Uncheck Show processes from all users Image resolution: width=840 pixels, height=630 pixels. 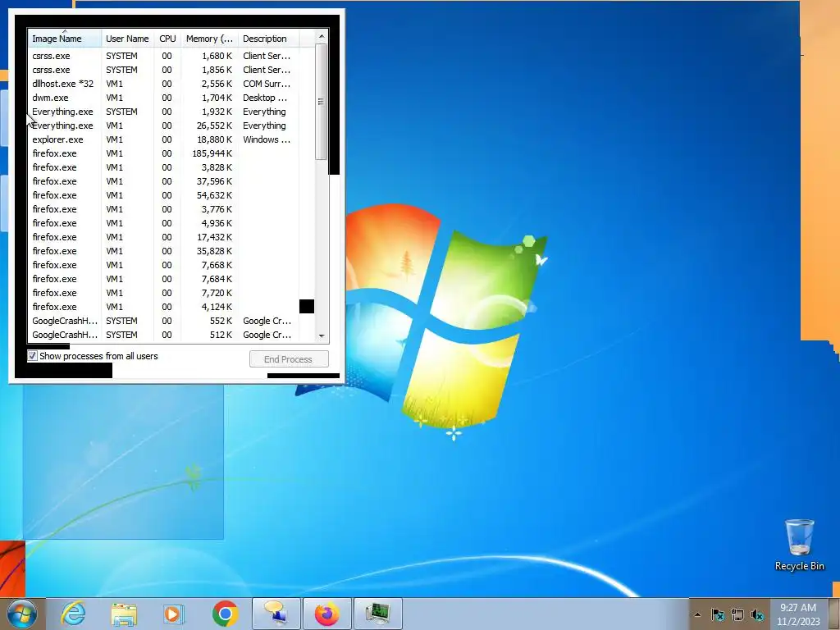pyautogui.click(x=33, y=356)
